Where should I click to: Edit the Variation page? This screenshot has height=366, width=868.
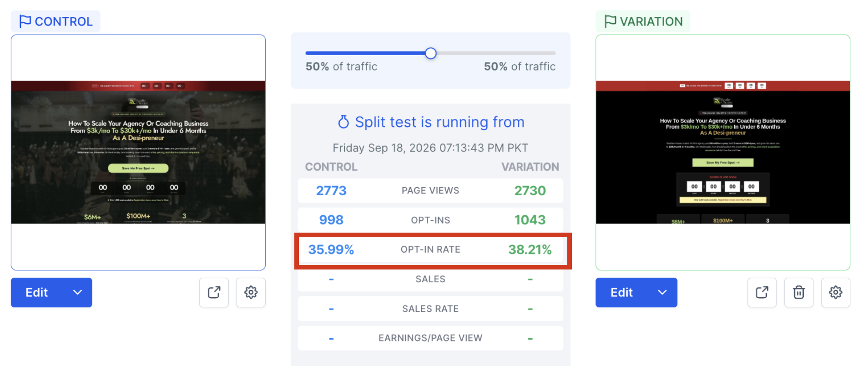click(x=621, y=292)
